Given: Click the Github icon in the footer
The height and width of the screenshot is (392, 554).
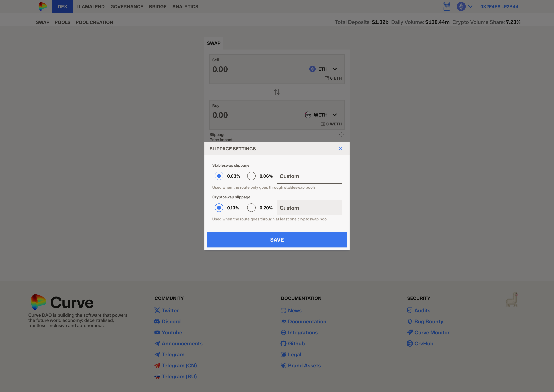Looking at the screenshot, I should click(283, 343).
